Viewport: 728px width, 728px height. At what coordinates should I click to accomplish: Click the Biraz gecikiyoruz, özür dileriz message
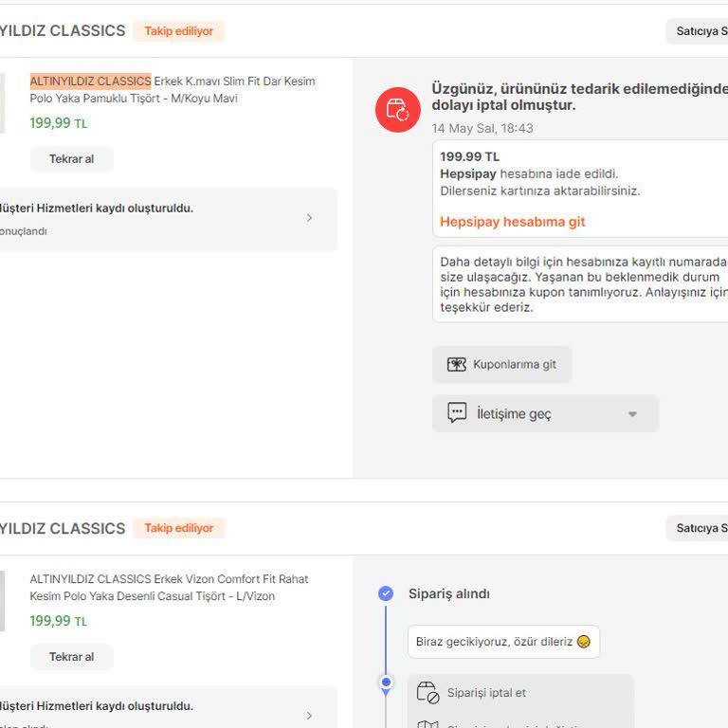(503, 642)
